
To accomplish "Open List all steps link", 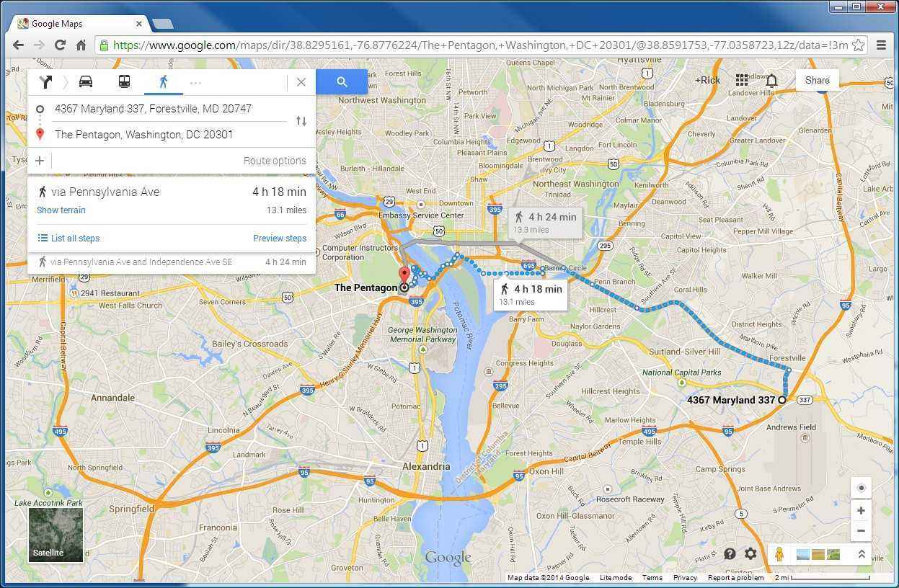I will click(x=68, y=239).
